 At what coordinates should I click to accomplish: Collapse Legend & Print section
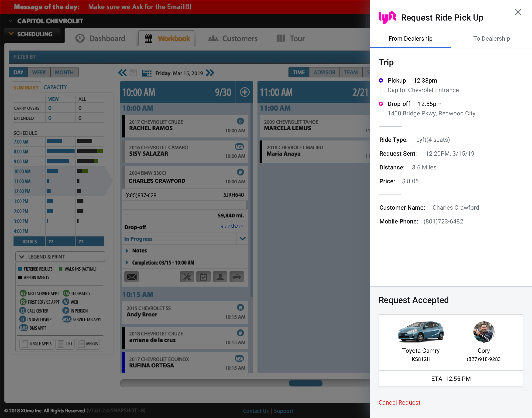pyautogui.click(x=60, y=257)
